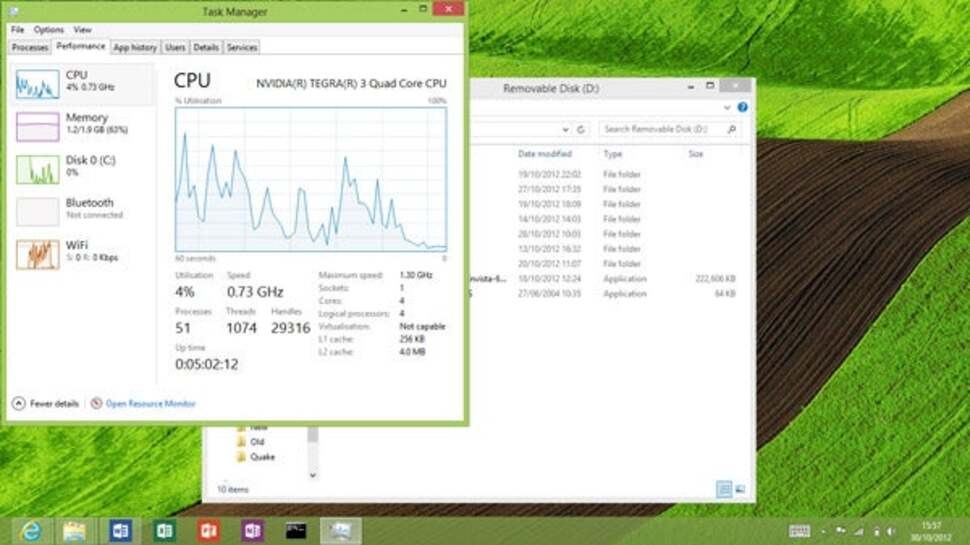Sort by Date modified column

tap(545, 154)
